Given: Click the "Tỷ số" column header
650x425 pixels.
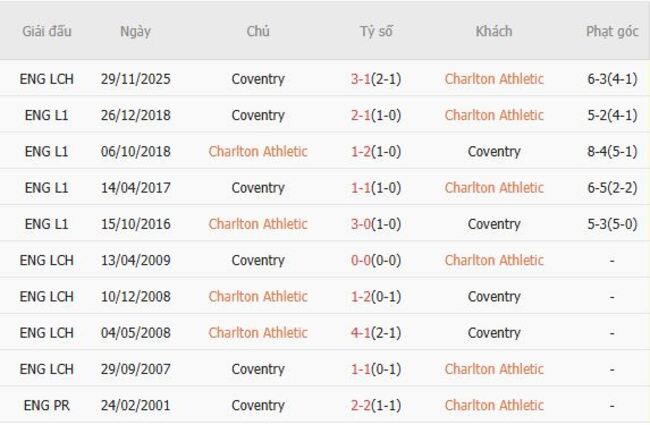Looking at the screenshot, I should (376, 31).
